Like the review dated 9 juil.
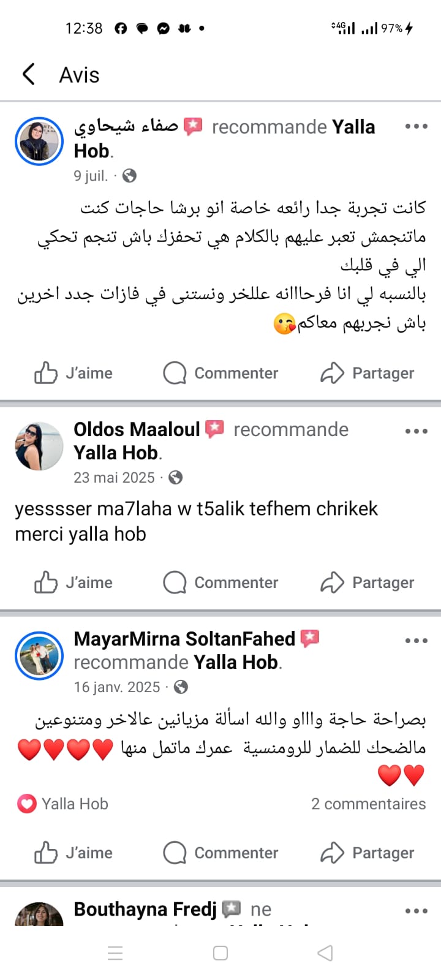 click(x=73, y=373)
